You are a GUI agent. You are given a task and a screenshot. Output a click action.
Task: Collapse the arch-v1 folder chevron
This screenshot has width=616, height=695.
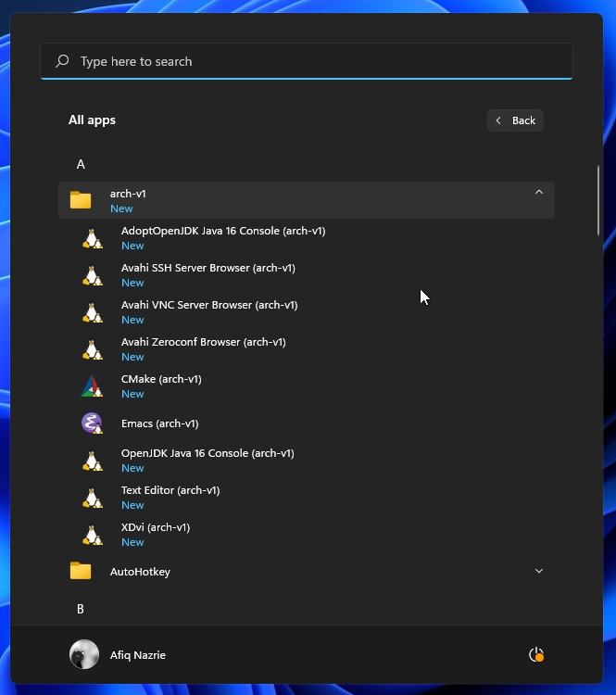pyautogui.click(x=539, y=192)
